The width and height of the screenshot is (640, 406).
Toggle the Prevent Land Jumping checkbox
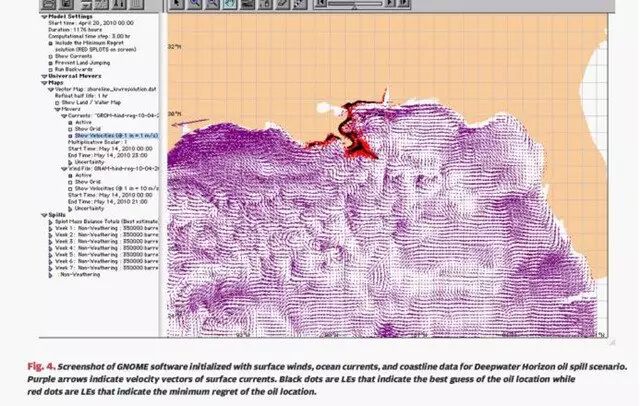coord(51,63)
